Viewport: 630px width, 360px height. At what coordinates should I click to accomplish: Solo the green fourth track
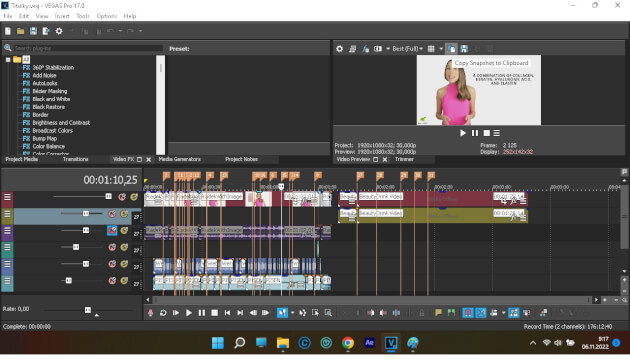[x=124, y=247]
